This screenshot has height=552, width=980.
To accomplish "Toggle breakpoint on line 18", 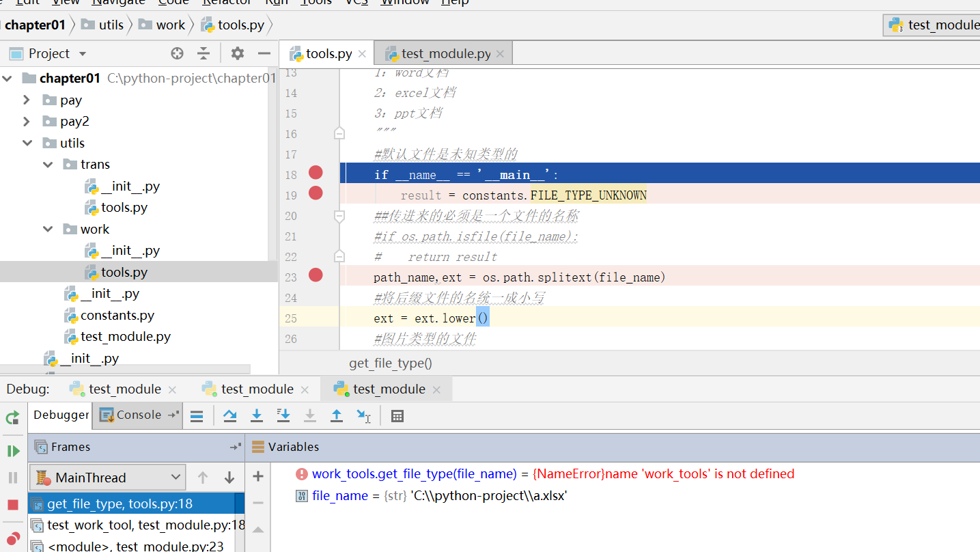I will click(316, 173).
